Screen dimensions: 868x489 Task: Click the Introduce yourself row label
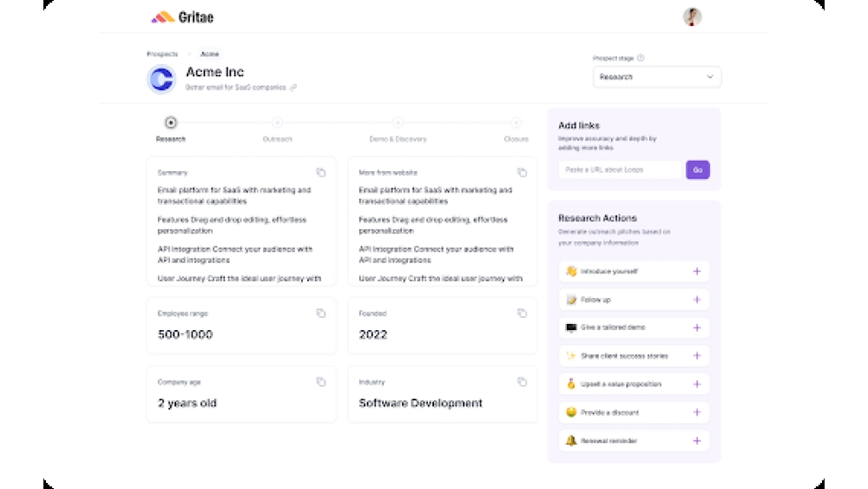tap(609, 271)
